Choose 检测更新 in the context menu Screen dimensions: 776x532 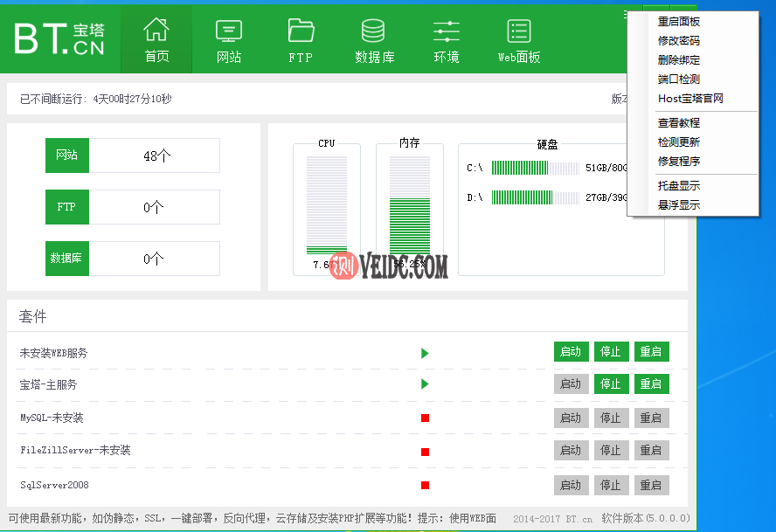(x=678, y=142)
